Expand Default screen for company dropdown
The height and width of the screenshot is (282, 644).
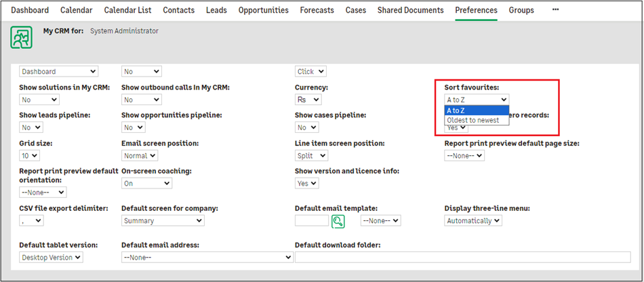pos(163,220)
